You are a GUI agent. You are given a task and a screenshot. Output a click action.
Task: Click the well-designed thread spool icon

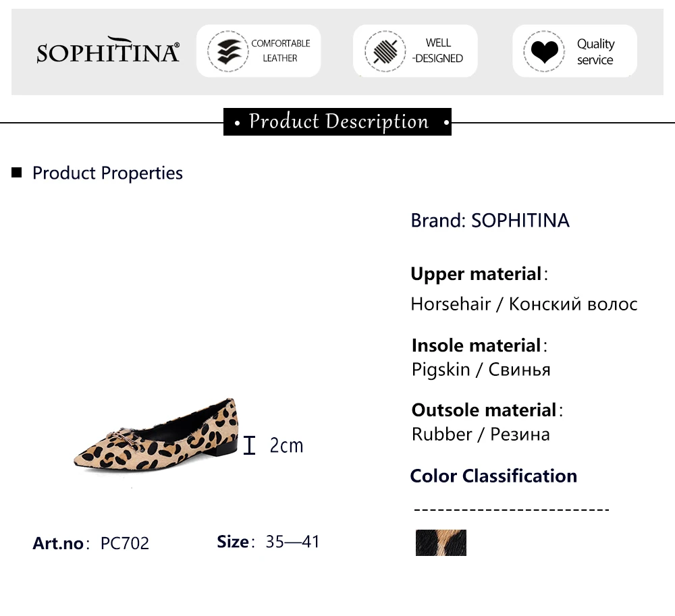coord(385,51)
